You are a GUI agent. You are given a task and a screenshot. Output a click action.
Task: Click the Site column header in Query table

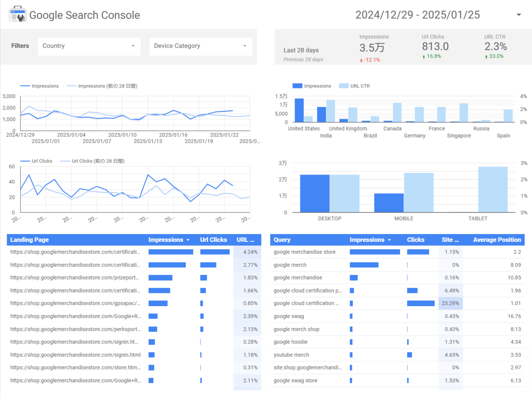tap(450, 240)
